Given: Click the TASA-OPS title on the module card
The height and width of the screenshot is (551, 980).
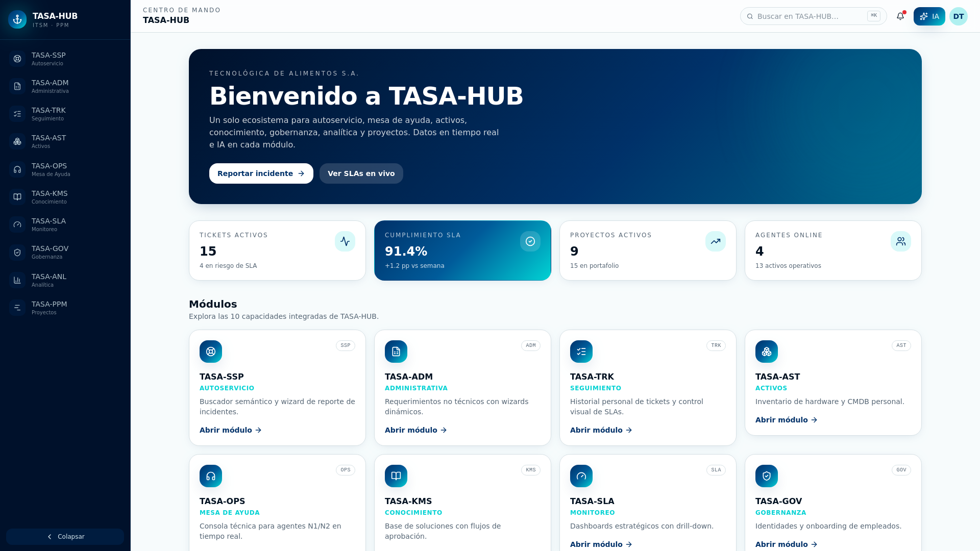Looking at the screenshot, I should pos(223,502).
